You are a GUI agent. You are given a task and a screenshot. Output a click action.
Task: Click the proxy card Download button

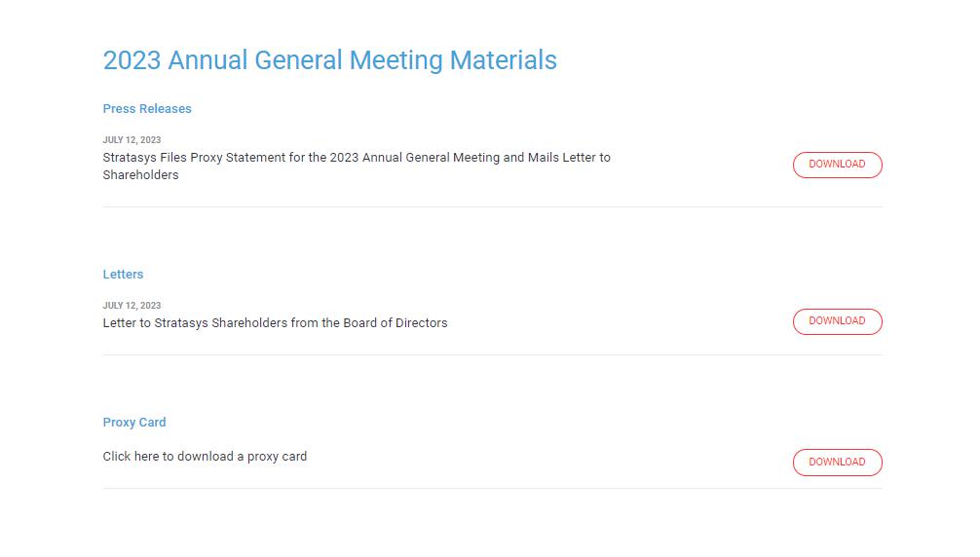click(x=837, y=463)
